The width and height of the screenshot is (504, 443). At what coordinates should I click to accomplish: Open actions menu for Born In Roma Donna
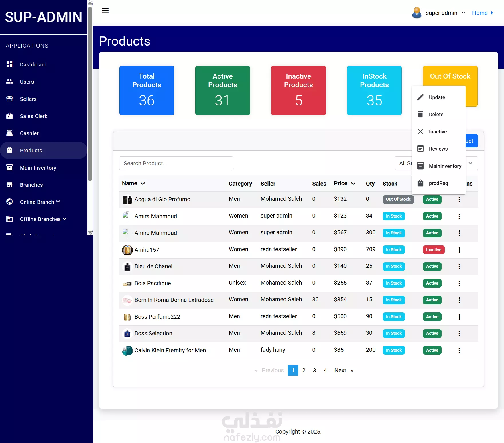[459, 300]
